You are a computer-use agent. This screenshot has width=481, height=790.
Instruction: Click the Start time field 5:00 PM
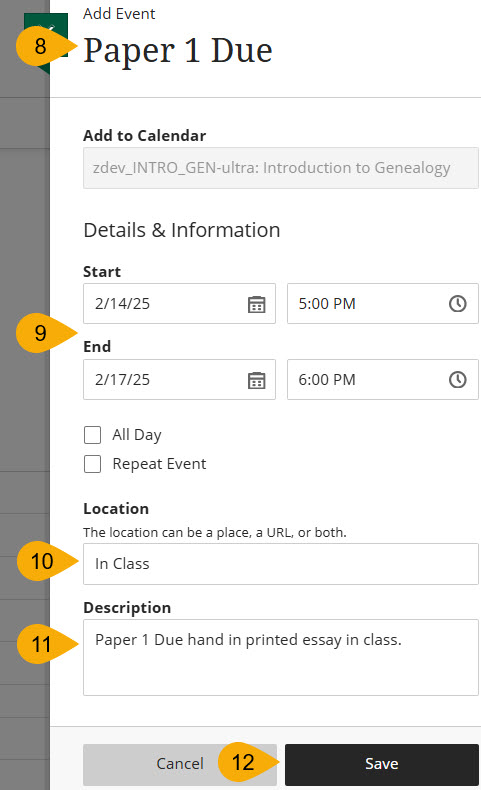pyautogui.click(x=383, y=303)
